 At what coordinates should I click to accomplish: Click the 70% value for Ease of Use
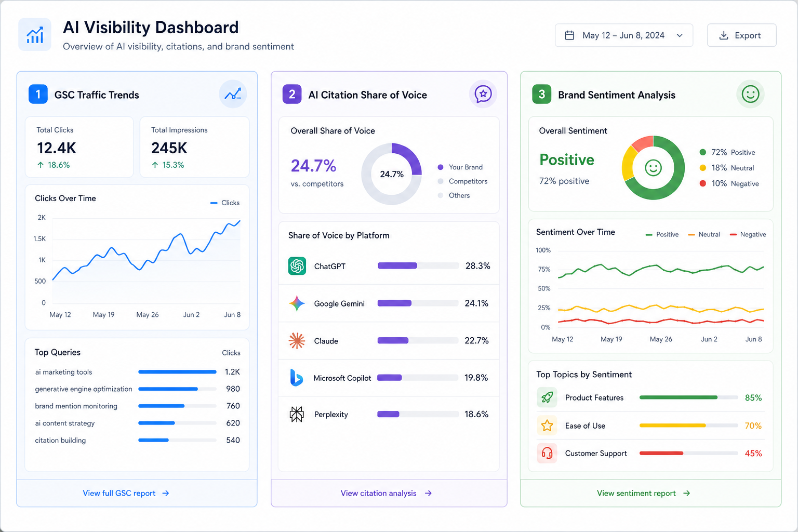[753, 425]
